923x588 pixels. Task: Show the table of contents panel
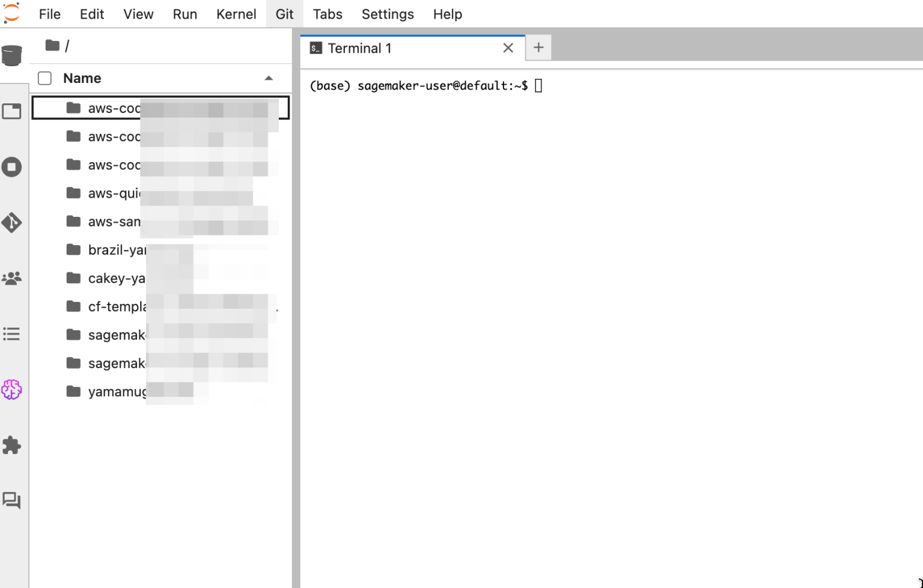coord(11,334)
